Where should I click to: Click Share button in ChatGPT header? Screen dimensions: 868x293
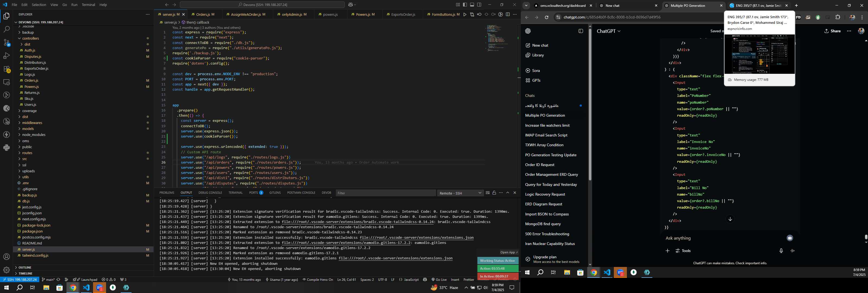pos(832,31)
